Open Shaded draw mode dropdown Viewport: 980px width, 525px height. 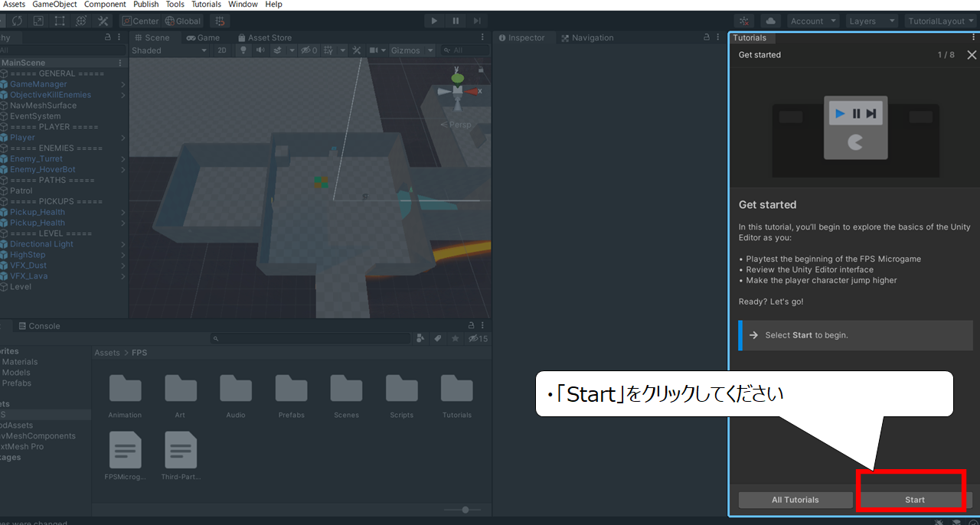pyautogui.click(x=169, y=51)
